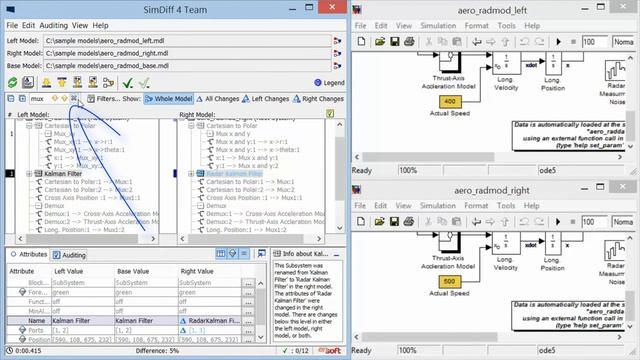Click up arrow of attributes table scrollbar
Screen dimensions: 640x360
click(261, 283)
